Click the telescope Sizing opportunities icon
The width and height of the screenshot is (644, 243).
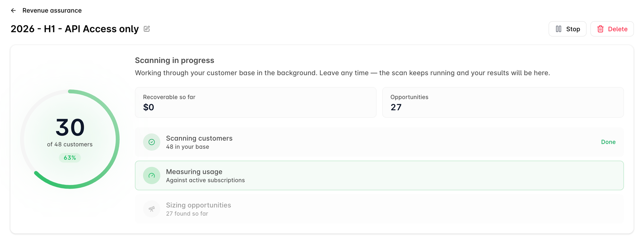pyautogui.click(x=152, y=209)
